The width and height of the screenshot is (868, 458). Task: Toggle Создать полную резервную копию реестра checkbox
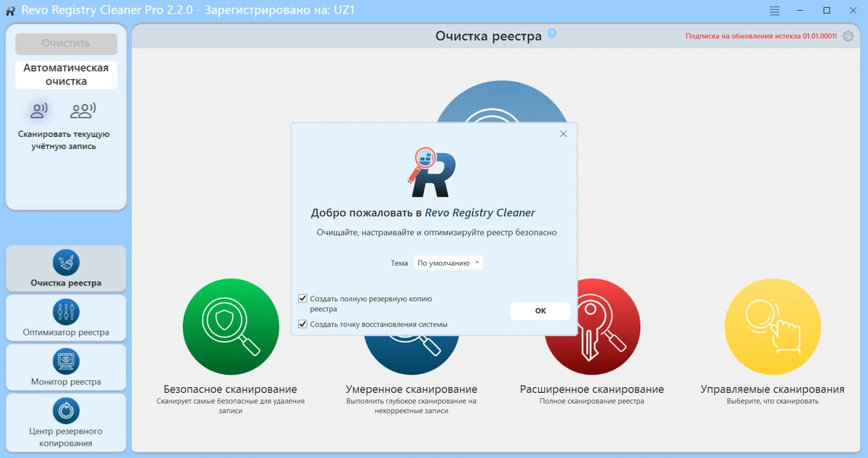[302, 298]
